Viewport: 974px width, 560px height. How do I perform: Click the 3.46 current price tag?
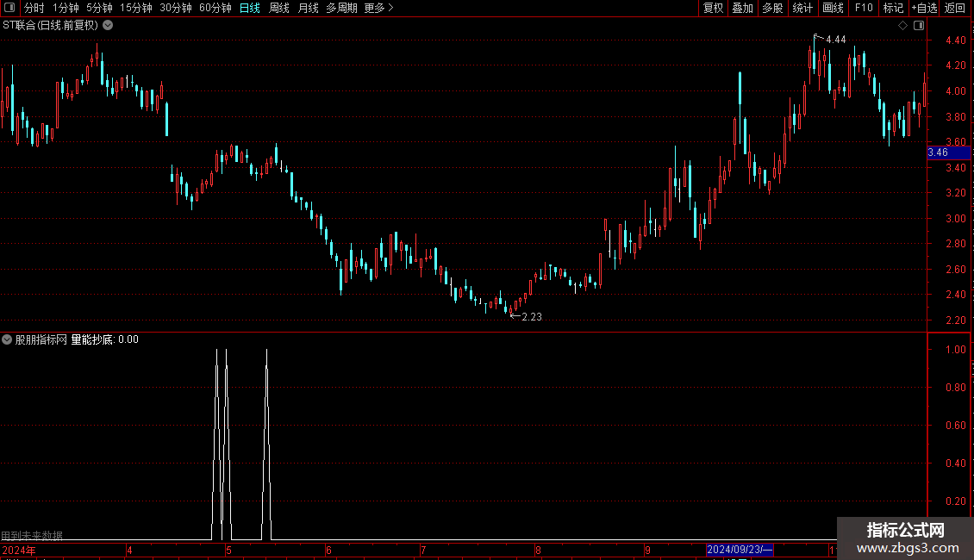(948, 152)
